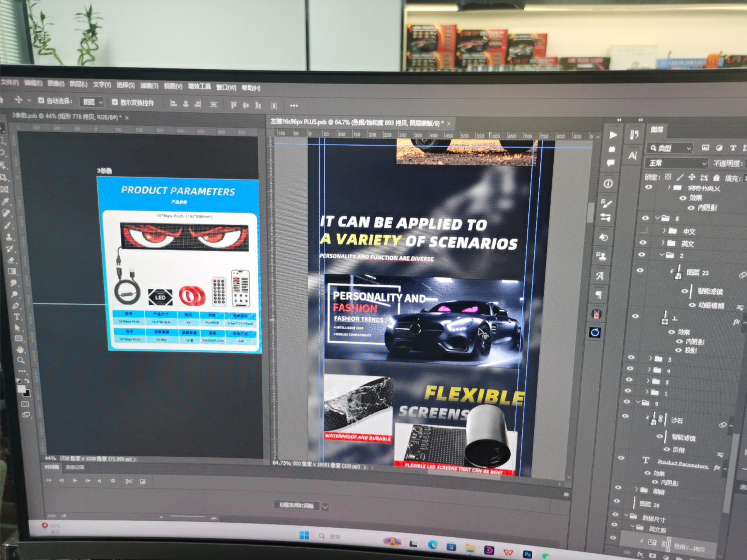Click the Windows Start button on taskbar
Image resolution: width=747 pixels, height=560 pixels.
[304, 535]
